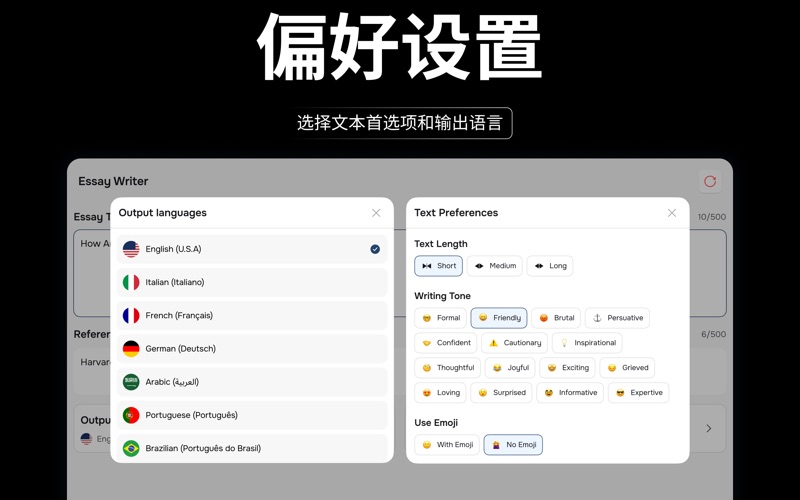
Task: Select the Inspirational writing tone
Action: pyautogui.click(x=587, y=343)
